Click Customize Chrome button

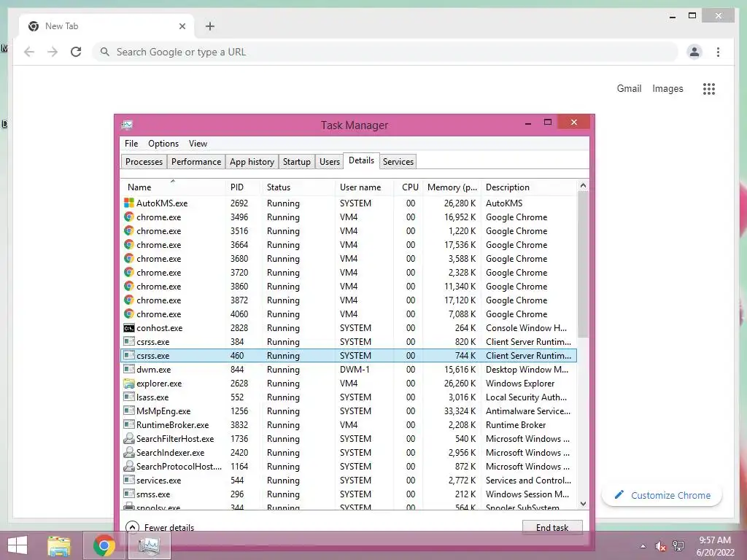pos(662,495)
